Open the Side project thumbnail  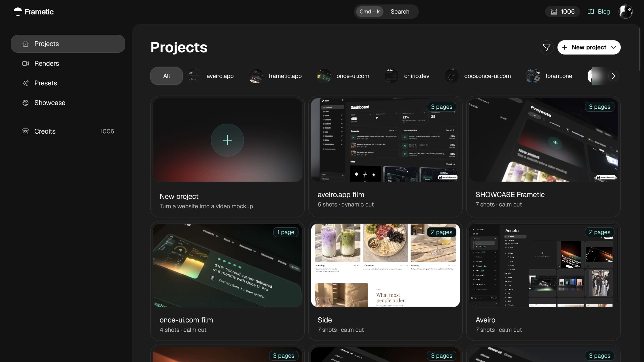[x=385, y=265]
